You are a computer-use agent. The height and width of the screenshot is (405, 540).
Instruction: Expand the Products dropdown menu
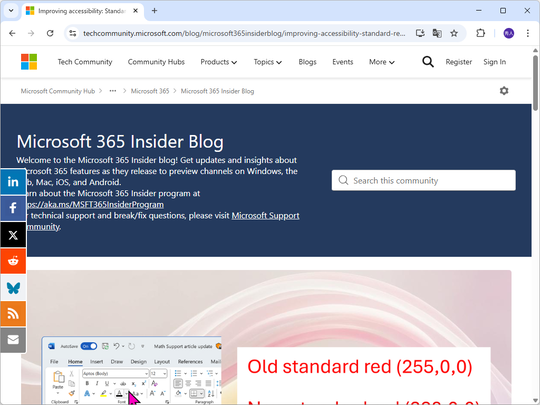pos(219,62)
